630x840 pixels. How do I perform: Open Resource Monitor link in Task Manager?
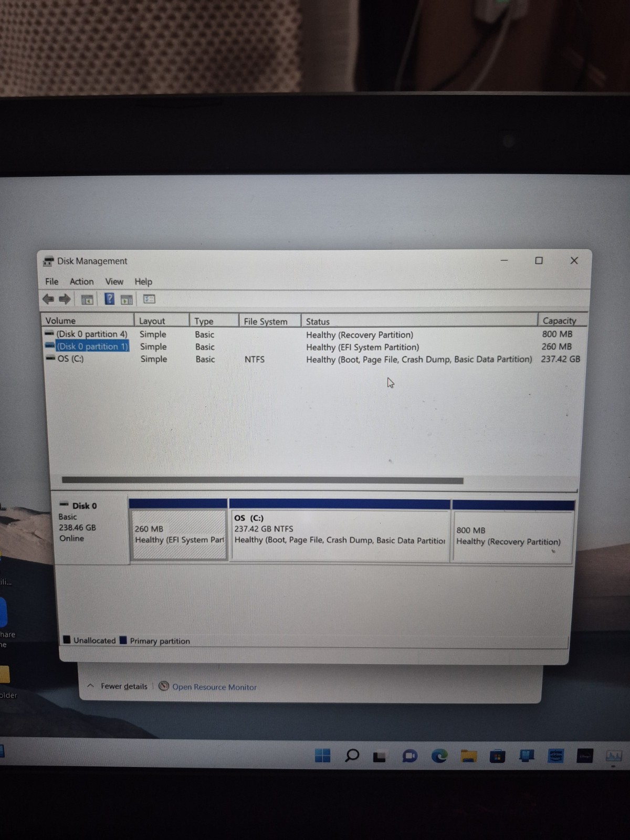pos(214,687)
